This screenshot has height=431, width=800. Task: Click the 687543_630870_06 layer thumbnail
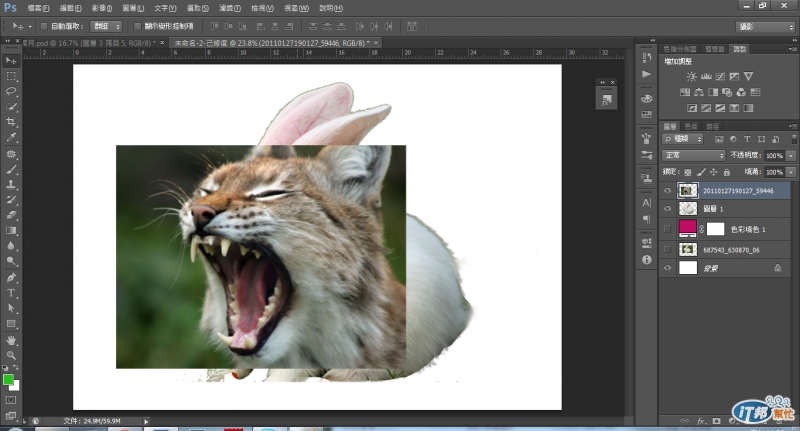pyautogui.click(x=688, y=248)
